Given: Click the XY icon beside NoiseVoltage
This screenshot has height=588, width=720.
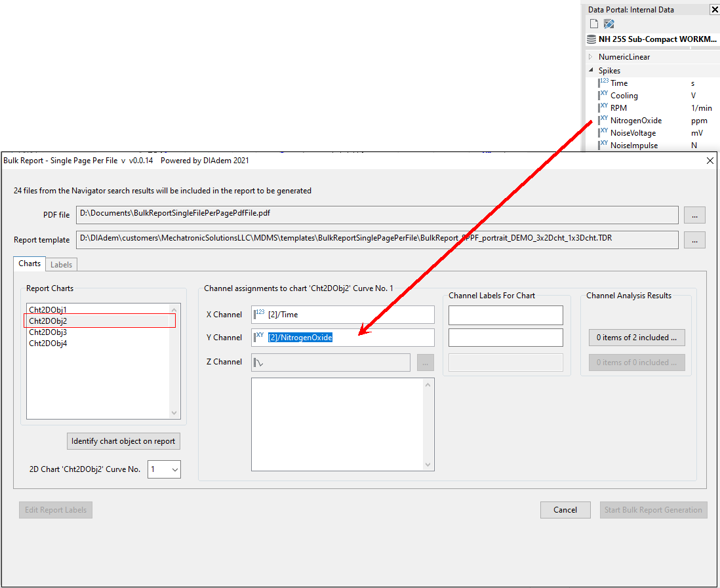Looking at the screenshot, I should click(x=603, y=132).
